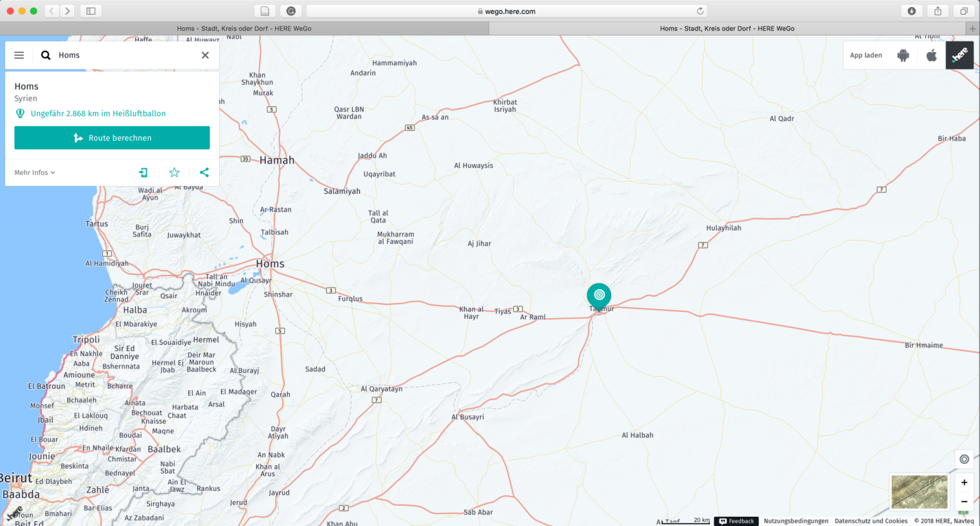Switch to the second HERE WeGo tab
Screen dimensions: 980x526
(727, 29)
